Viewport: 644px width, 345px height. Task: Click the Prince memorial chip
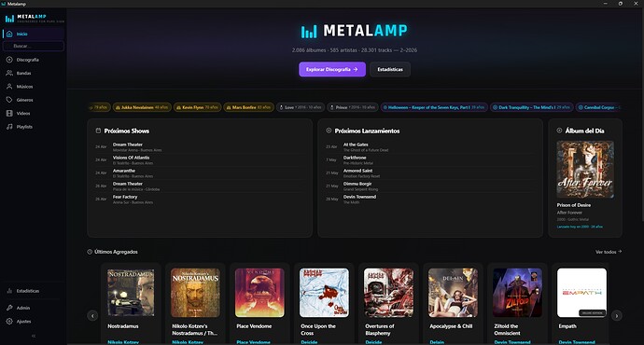tap(353, 107)
